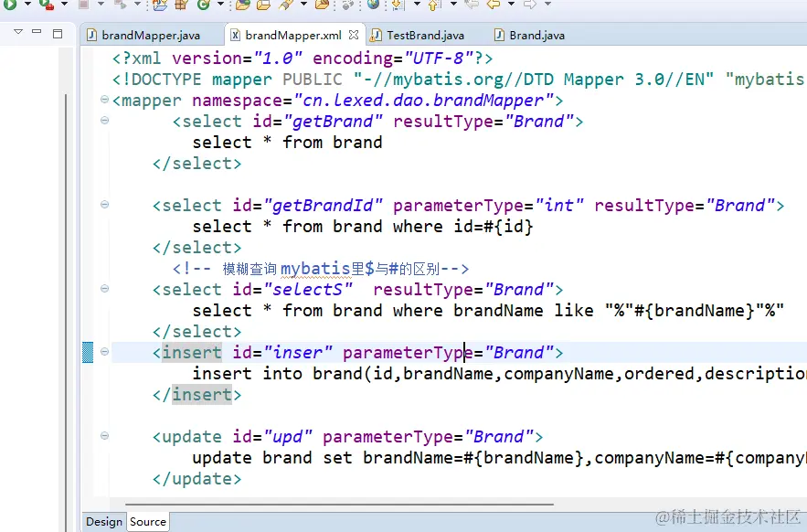Open the New Java Class dropdown arrow
Image resolution: width=807 pixels, height=532 pixels.
[220, 5]
